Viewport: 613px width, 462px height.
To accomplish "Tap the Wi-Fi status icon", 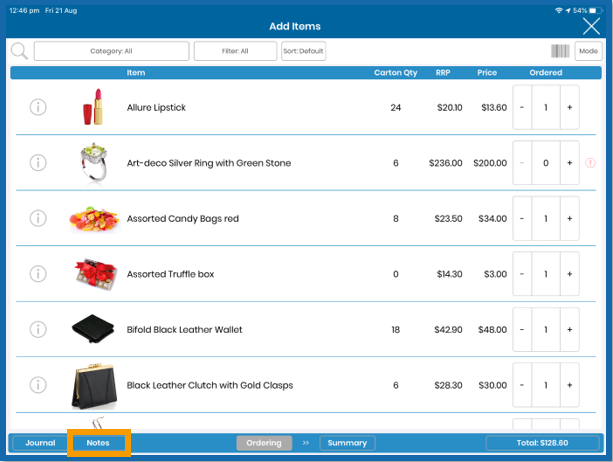I will tap(559, 11).
